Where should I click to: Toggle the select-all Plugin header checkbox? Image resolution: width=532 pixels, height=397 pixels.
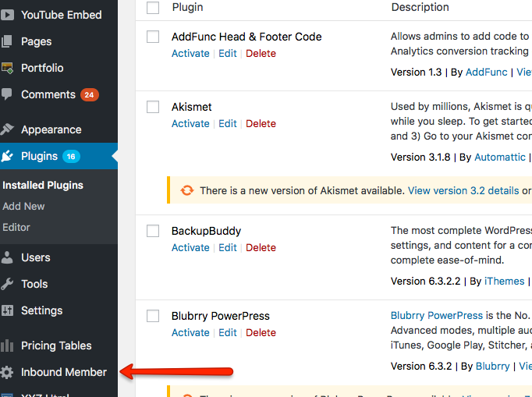[x=153, y=7]
